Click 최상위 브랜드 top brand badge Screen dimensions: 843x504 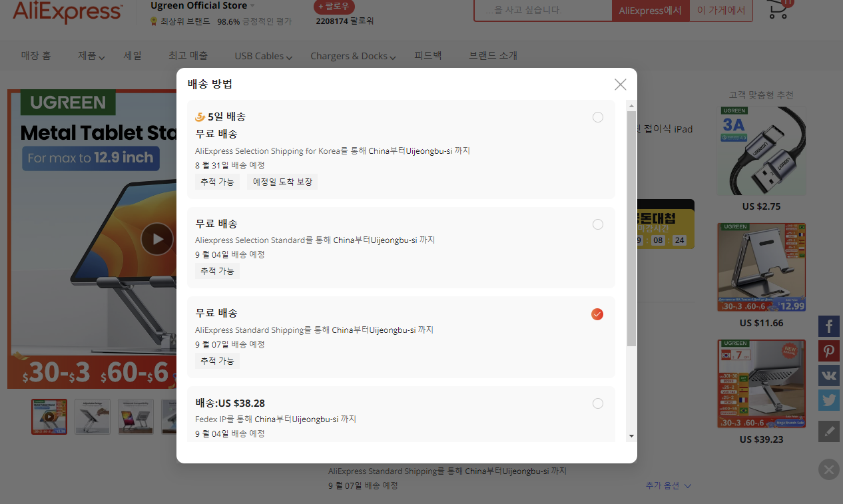[x=180, y=21]
